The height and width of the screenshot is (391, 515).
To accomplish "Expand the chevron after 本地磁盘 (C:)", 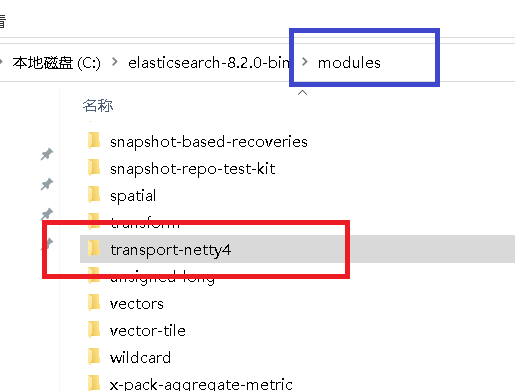I will pos(115,62).
